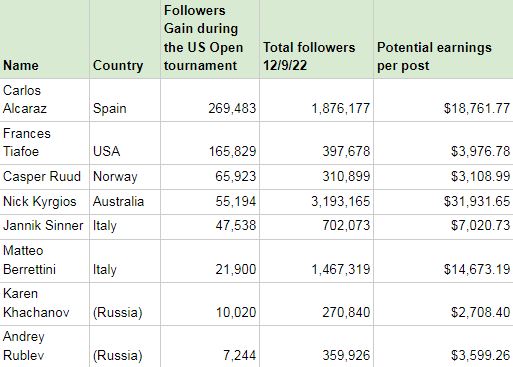The height and width of the screenshot is (367, 513).
Task: Click the Followers Gain during US Open header
Action: [210, 39]
